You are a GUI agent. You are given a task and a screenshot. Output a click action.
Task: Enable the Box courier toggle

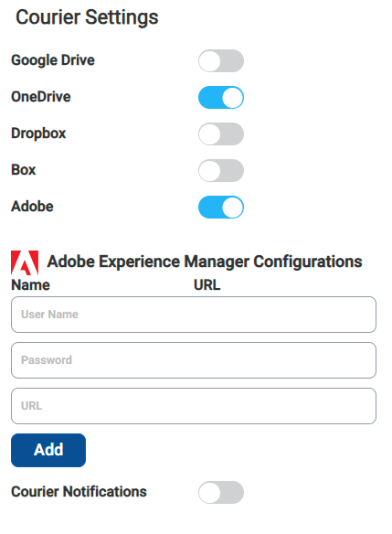point(221,170)
